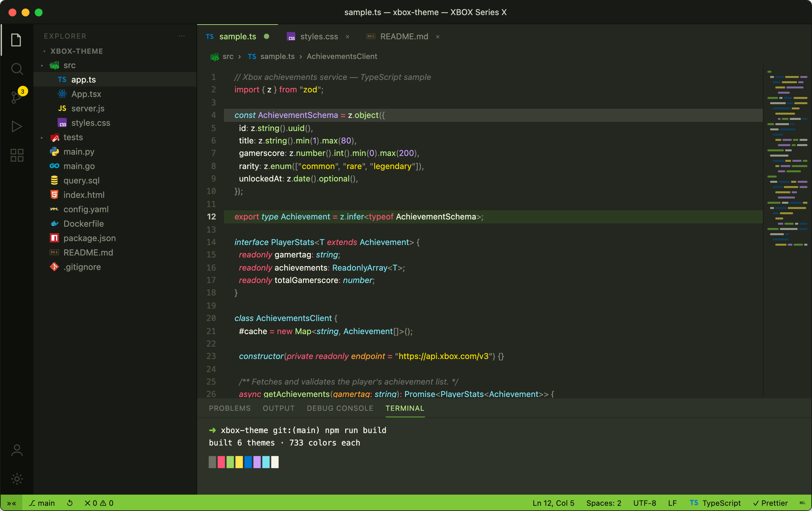Open the Explorer view in activity bar
Screen dimensions: 812x511
(16, 40)
